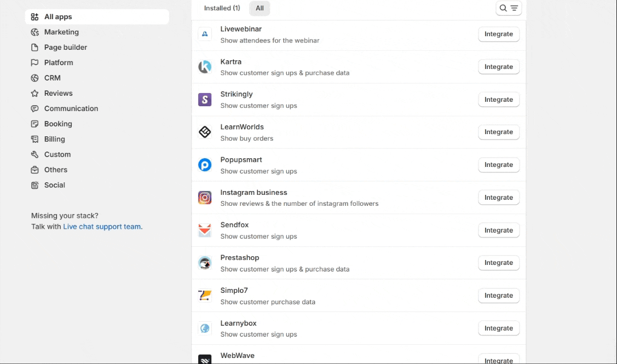Click the Learnybox app logo
This screenshot has width=617, height=364.
point(205,328)
